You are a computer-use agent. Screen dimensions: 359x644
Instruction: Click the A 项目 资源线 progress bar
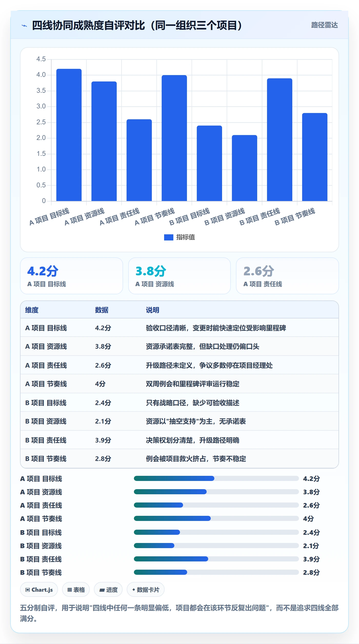click(x=216, y=492)
